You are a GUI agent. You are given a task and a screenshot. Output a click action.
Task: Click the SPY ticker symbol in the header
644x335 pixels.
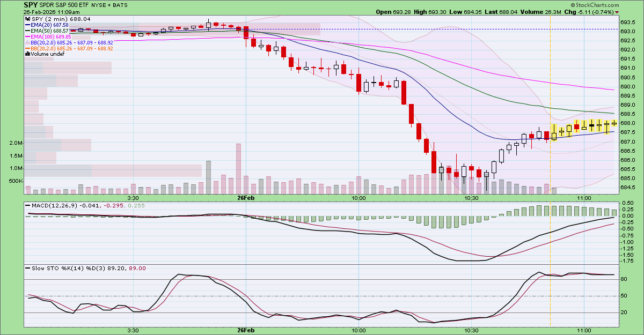31,4
